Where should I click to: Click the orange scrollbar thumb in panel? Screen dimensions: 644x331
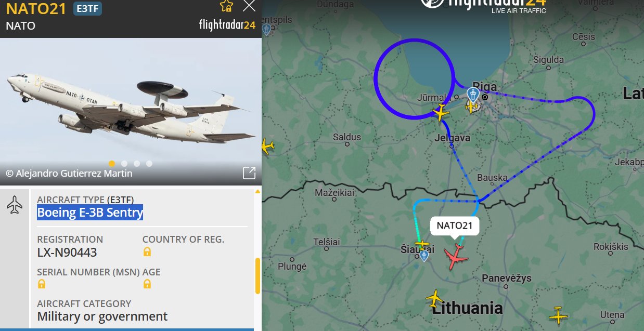click(x=257, y=276)
